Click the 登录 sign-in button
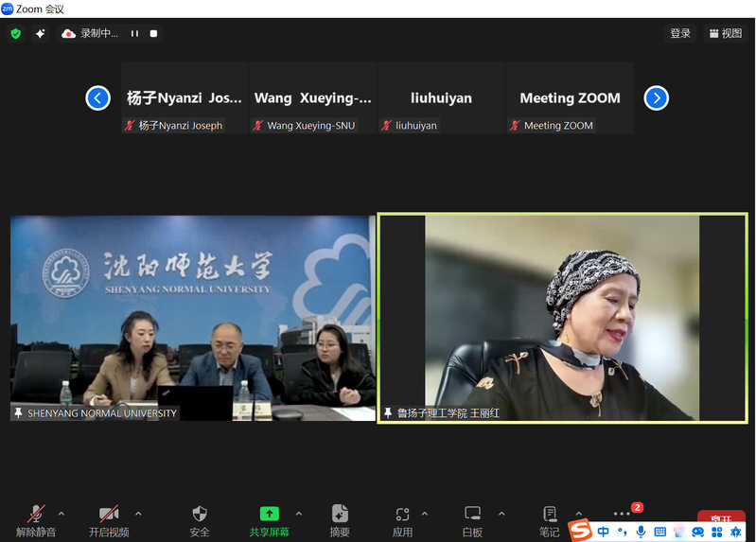The width and height of the screenshot is (756, 542). [x=680, y=33]
